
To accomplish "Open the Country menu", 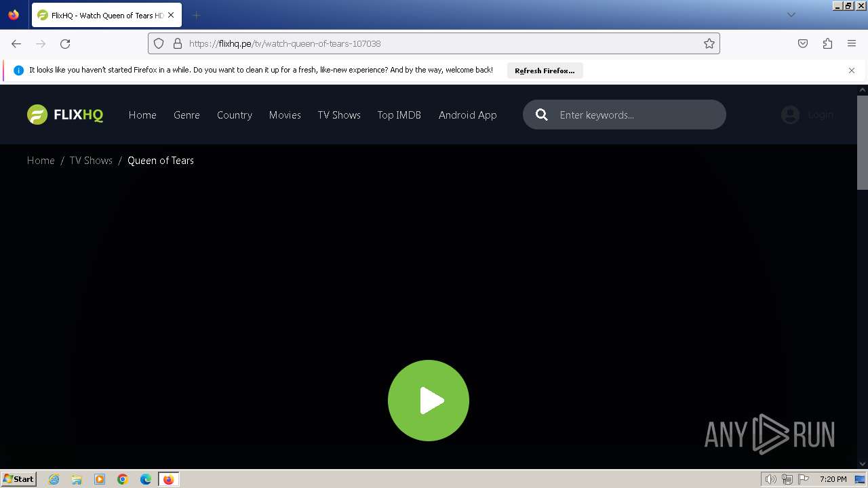I will pyautogui.click(x=235, y=115).
